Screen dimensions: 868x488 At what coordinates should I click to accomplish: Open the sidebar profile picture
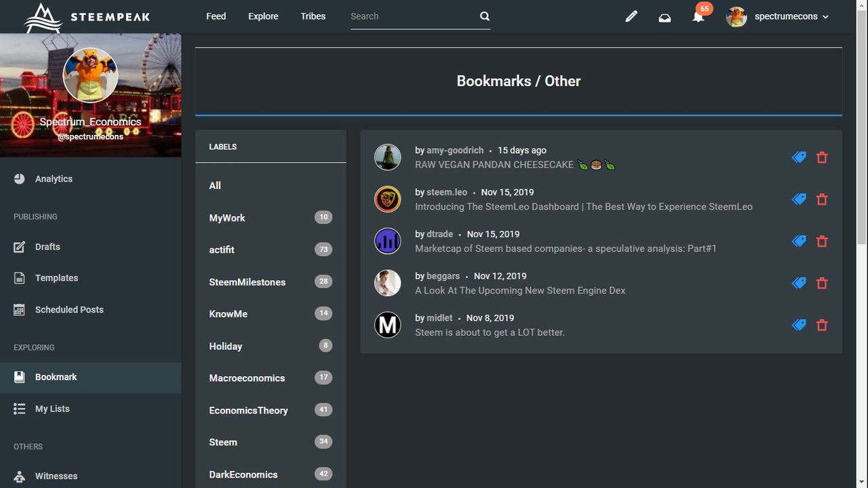pos(90,75)
